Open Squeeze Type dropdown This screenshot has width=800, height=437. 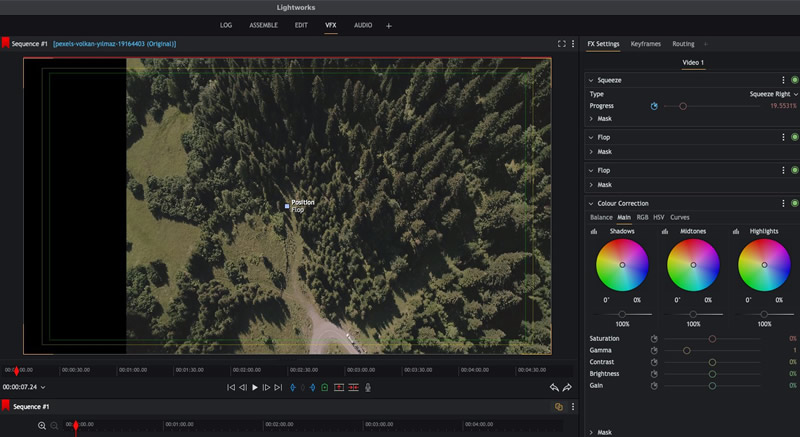(x=773, y=94)
